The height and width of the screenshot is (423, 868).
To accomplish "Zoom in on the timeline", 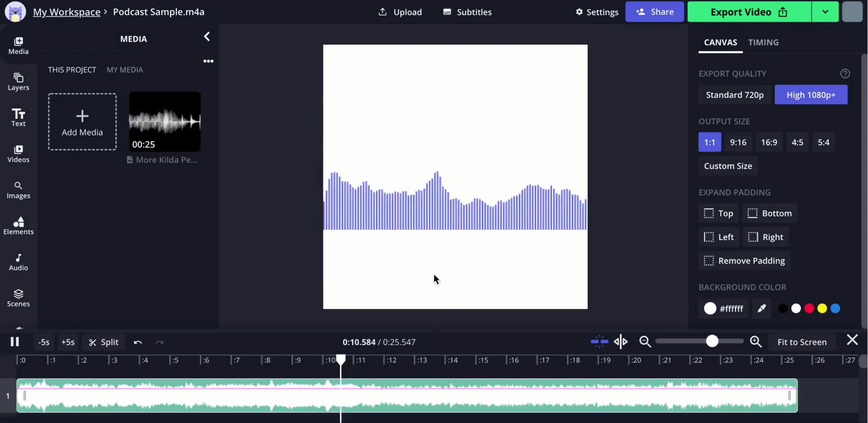I will 755,342.
